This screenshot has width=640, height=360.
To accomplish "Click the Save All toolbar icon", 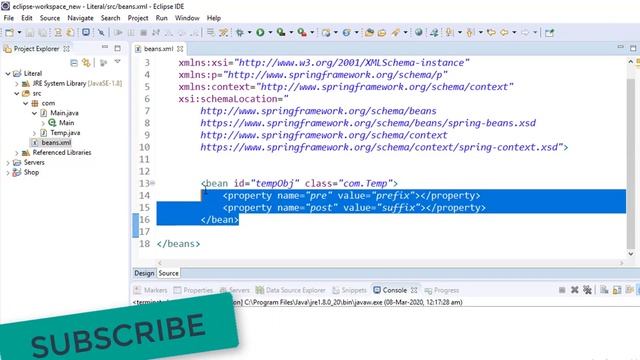I will coord(42,33).
